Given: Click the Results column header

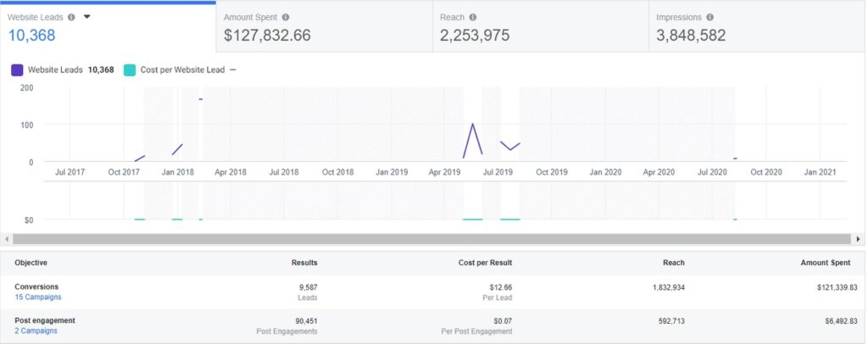Looking at the screenshot, I should pos(304,263).
